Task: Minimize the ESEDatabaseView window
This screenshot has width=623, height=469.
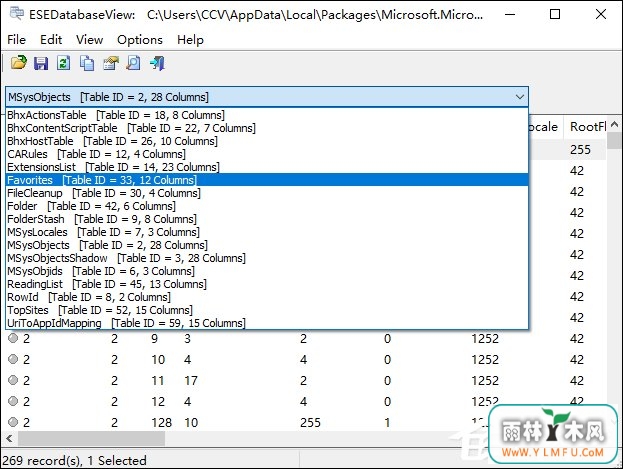Action: coord(510,14)
